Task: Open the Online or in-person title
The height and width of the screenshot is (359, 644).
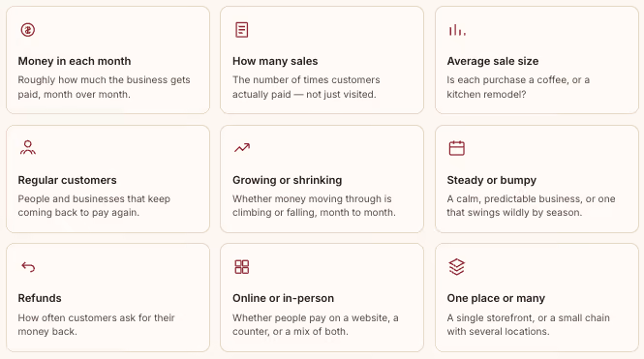Action: (x=283, y=298)
